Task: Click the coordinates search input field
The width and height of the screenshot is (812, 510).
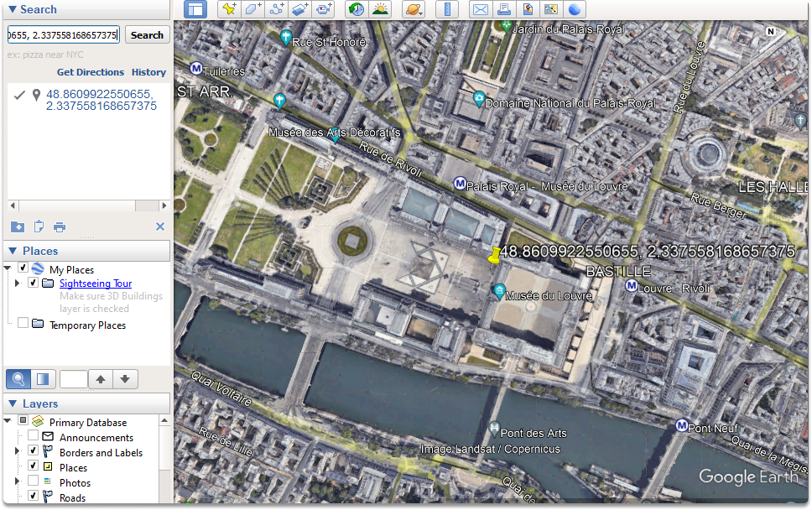Action: (x=63, y=34)
